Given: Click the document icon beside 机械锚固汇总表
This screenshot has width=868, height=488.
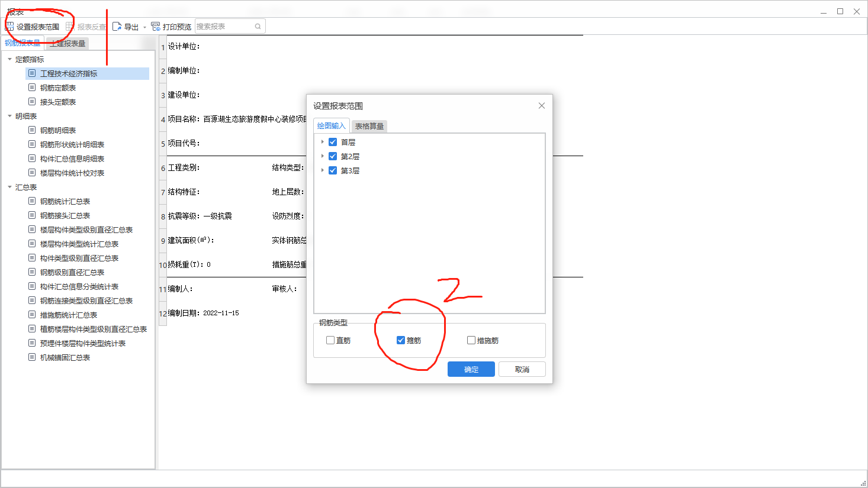Looking at the screenshot, I should click(32, 357).
